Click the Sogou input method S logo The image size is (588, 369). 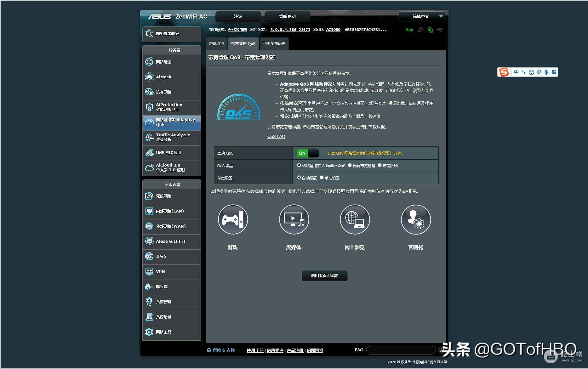tap(504, 72)
